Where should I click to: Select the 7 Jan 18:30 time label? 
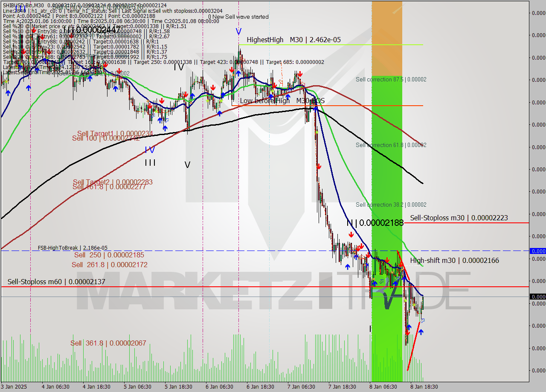click(x=343, y=386)
